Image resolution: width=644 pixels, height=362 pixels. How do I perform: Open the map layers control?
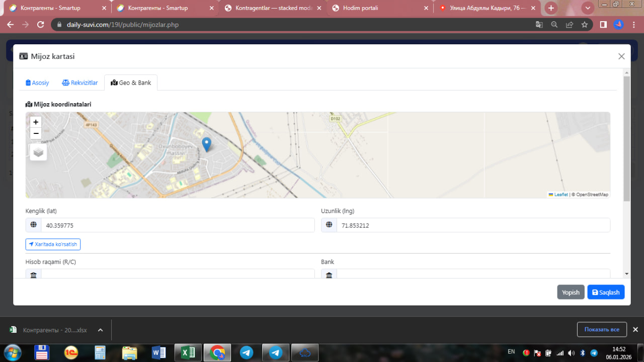[x=38, y=152]
